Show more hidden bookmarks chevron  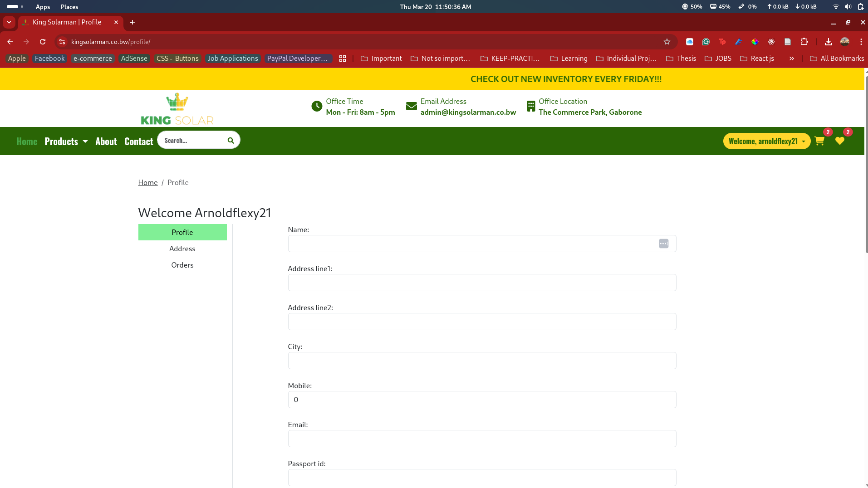[x=791, y=59]
